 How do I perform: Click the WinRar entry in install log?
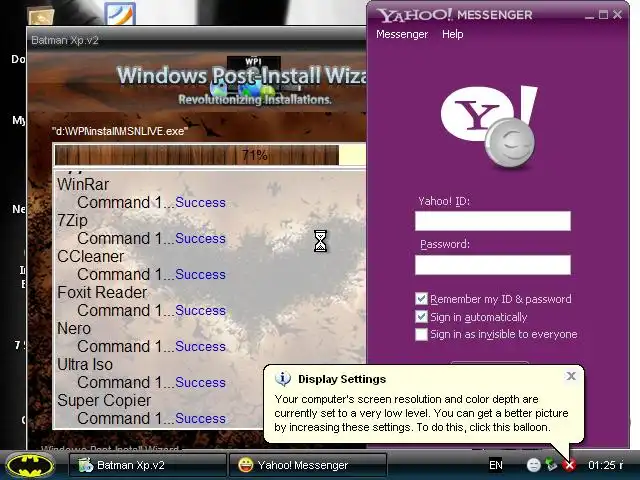point(83,184)
